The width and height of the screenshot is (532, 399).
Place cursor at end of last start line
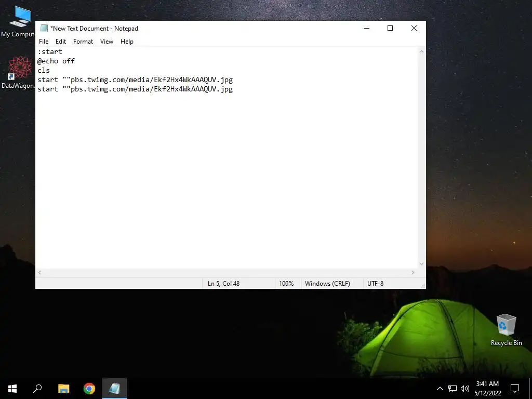click(x=233, y=89)
